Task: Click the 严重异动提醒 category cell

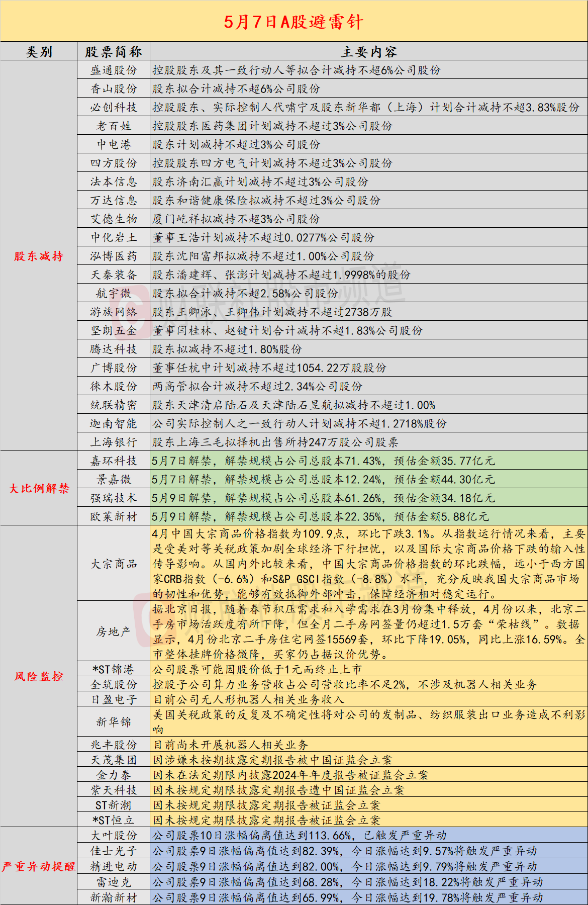Action: tap(39, 866)
